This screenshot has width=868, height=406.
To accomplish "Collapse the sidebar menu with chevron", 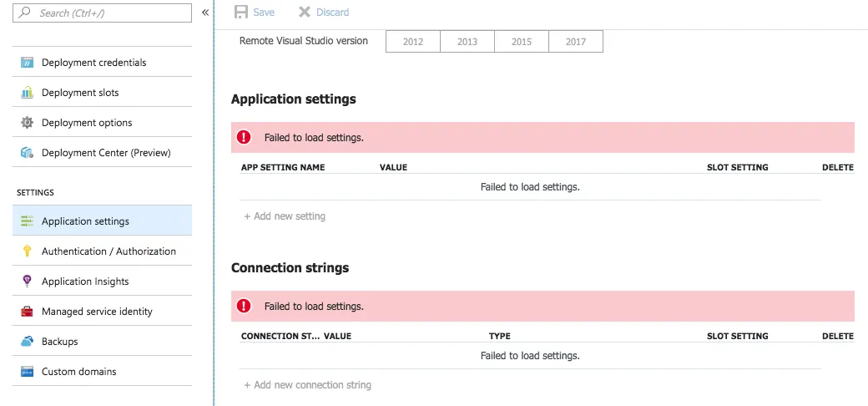I will 205,13.
